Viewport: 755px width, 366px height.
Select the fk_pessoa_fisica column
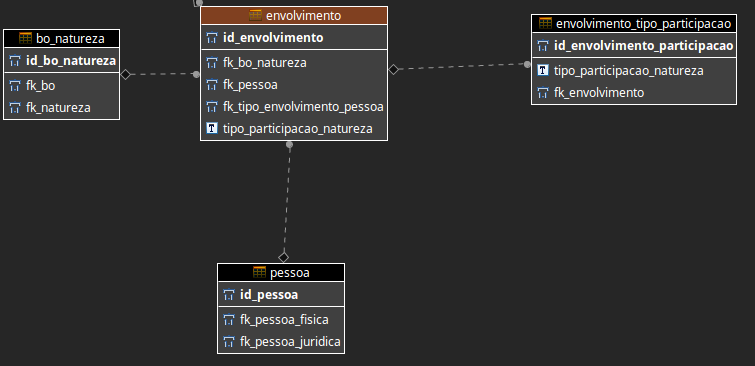[281, 320]
